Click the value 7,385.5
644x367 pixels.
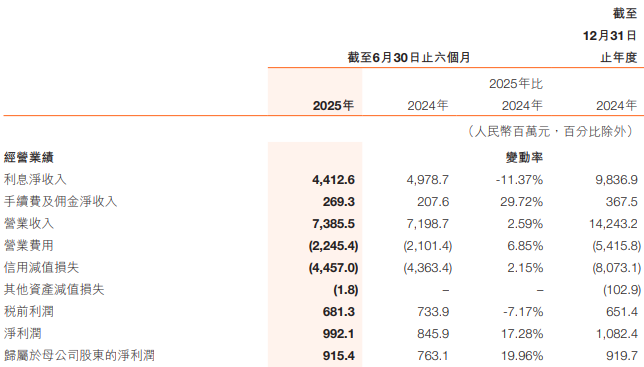(334, 224)
